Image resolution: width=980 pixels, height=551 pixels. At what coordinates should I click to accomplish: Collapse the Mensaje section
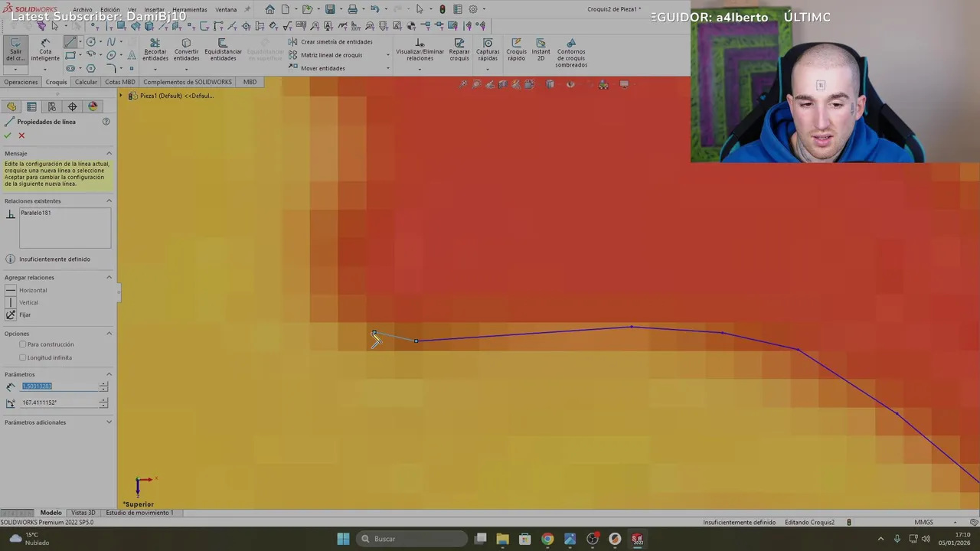click(x=109, y=153)
